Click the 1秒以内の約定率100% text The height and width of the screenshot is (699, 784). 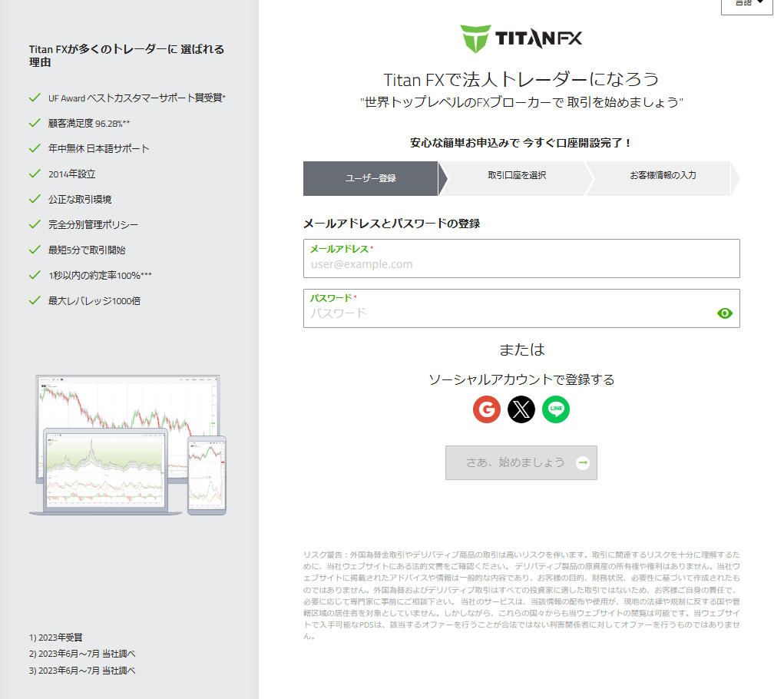click(x=100, y=276)
